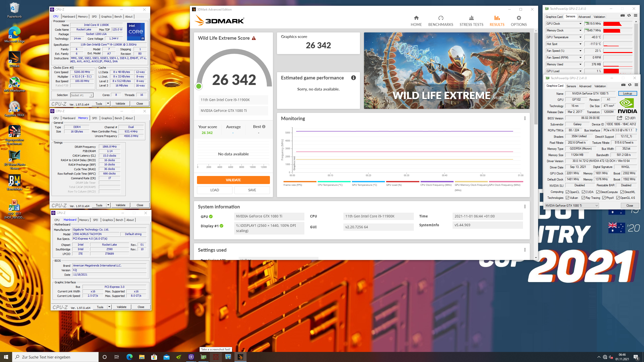Toggle the Ray Tracing checkbox in GPU-Z
The width and height of the screenshot is (644, 362).
pyautogui.click(x=583, y=198)
